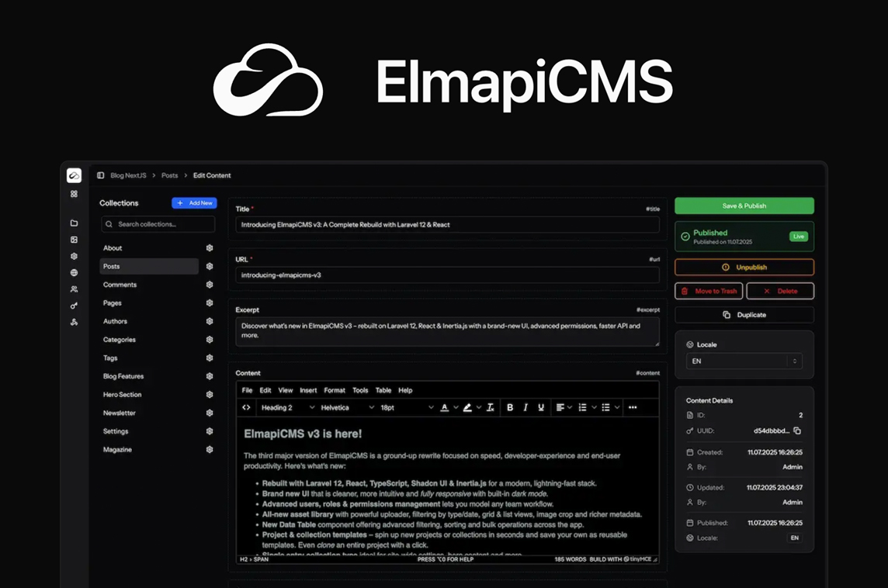Go to Blog NextJS breadcrumb
This screenshot has width=888, height=588.
[128, 175]
